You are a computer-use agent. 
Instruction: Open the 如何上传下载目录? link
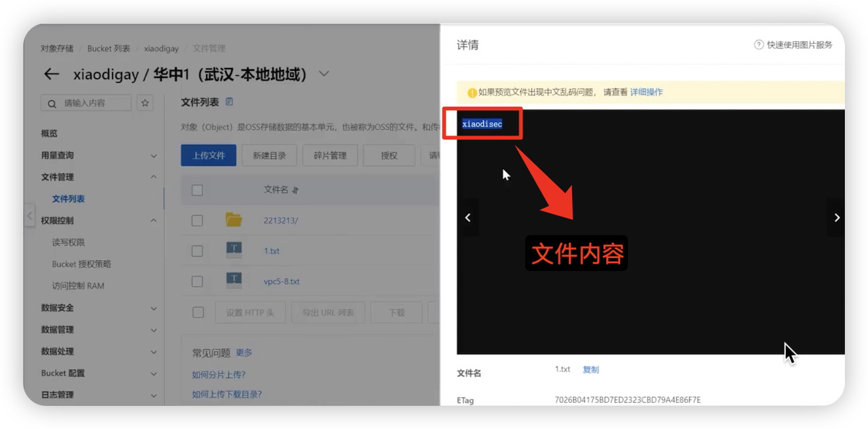pos(227,394)
